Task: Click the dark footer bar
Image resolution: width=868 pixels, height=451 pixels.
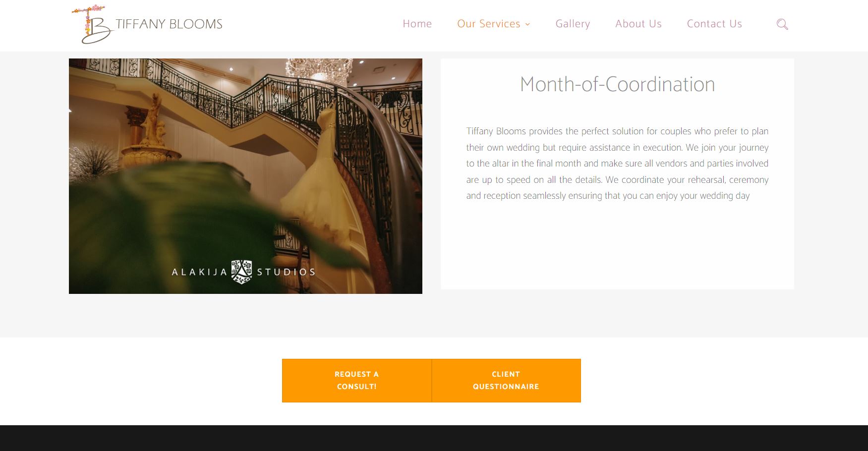Action: tap(434, 438)
